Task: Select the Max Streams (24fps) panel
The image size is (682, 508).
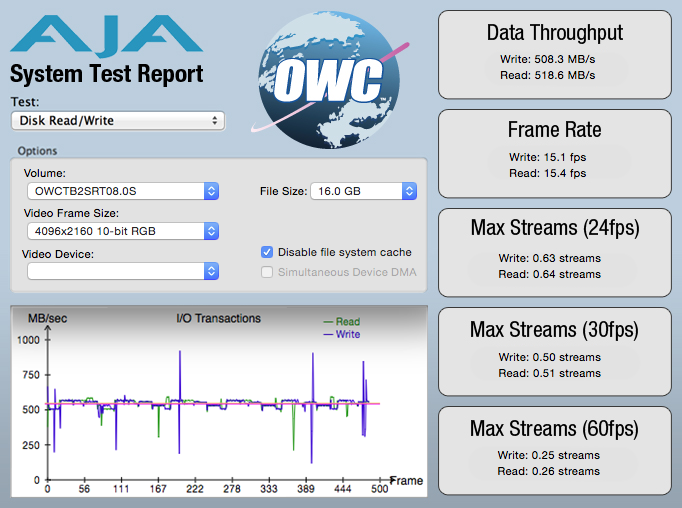Action: click(x=554, y=248)
